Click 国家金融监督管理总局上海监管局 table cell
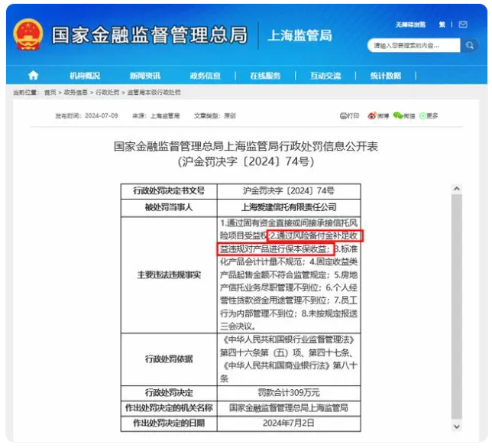The width and height of the screenshot is (492, 448). pyautogui.click(x=289, y=408)
